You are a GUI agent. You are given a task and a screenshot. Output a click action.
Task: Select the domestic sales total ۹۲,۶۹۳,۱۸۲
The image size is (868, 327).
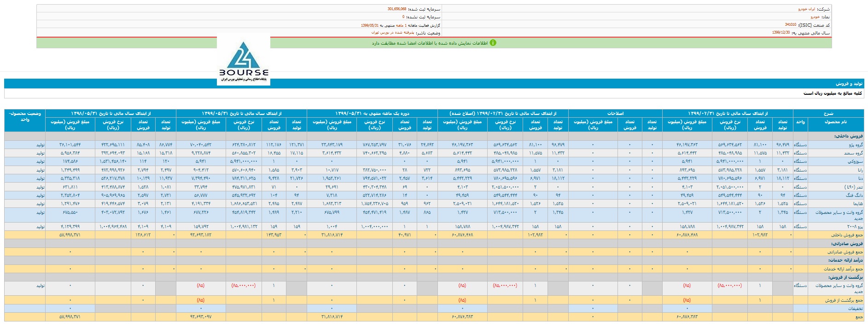(x=201, y=235)
